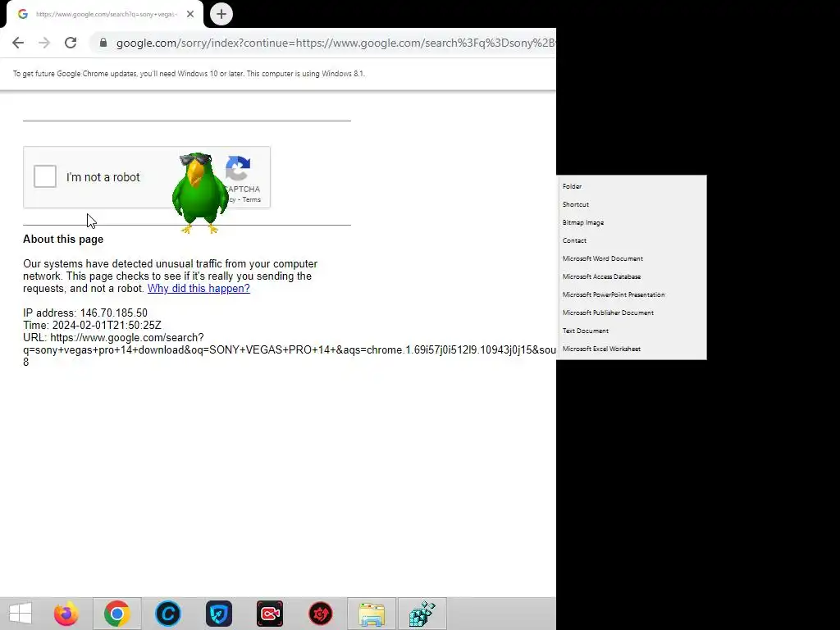Open the Windows Start button

21,614
